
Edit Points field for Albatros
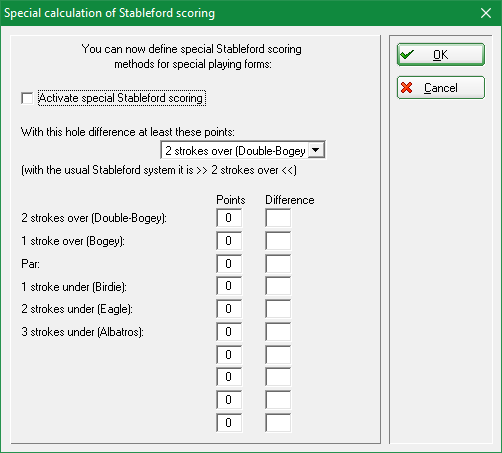(229, 332)
